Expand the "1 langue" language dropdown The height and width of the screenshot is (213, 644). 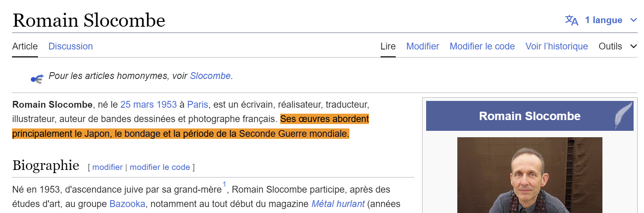(x=603, y=20)
